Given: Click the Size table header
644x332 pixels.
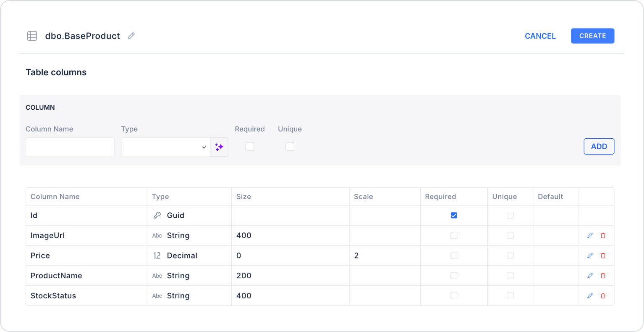Looking at the screenshot, I should (x=243, y=197).
